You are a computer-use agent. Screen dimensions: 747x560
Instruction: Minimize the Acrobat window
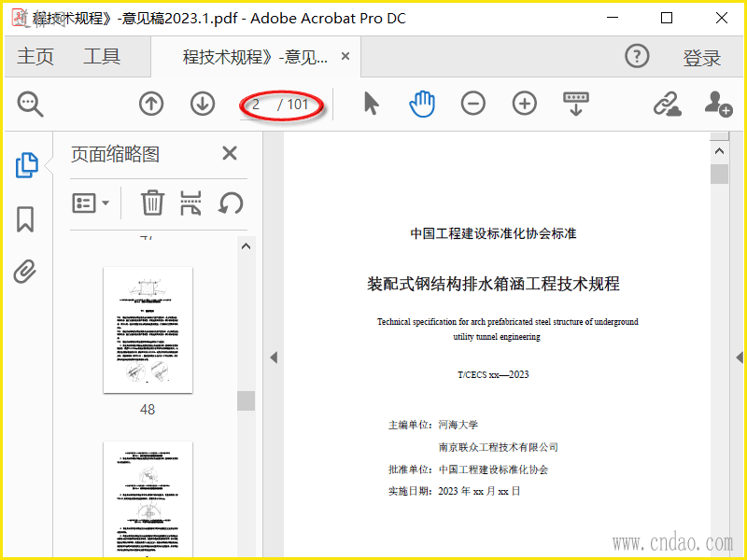(x=613, y=18)
